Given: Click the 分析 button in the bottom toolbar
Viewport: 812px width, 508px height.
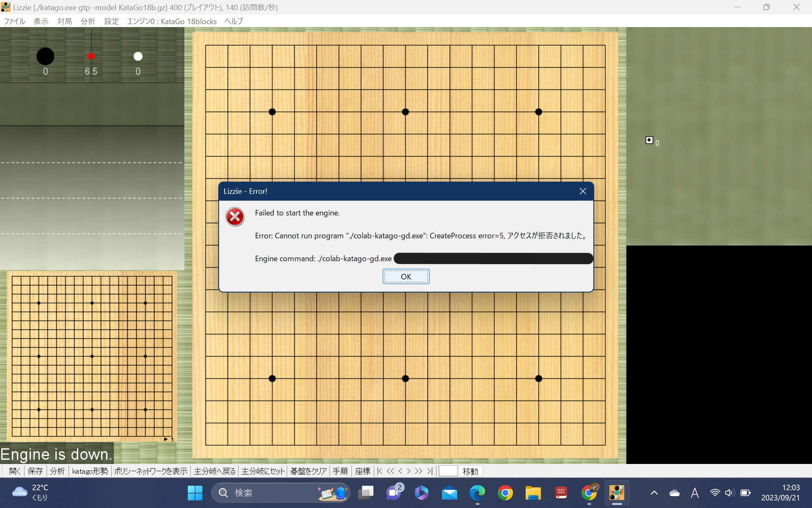Looking at the screenshot, I should 58,471.
